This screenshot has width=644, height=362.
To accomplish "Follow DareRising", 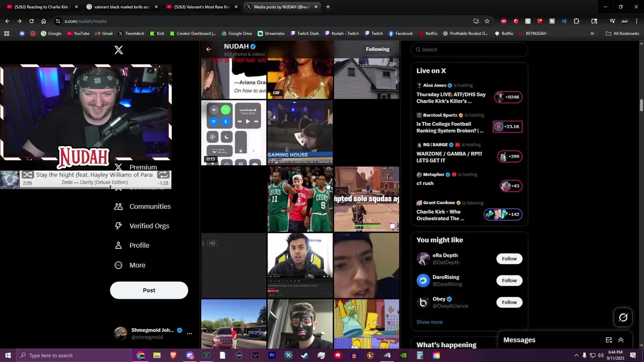I will coord(509,281).
